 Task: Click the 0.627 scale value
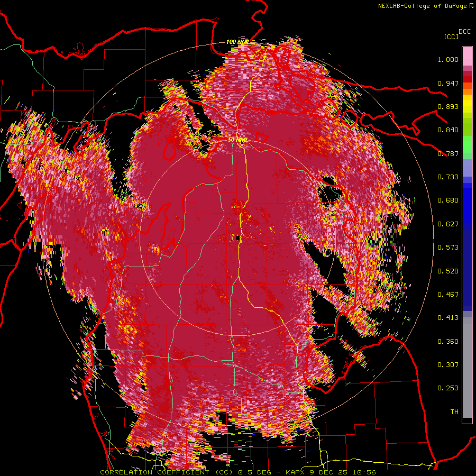coord(448,224)
